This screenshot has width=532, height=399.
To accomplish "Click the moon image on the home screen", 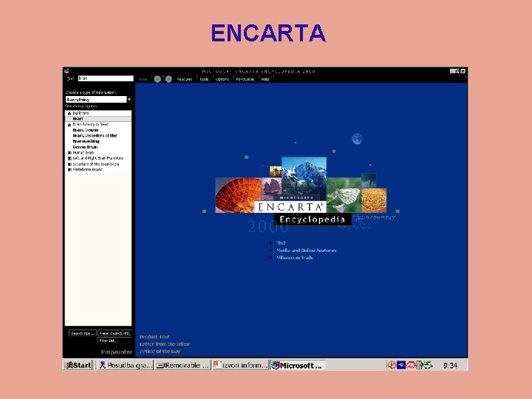I will click(357, 139).
